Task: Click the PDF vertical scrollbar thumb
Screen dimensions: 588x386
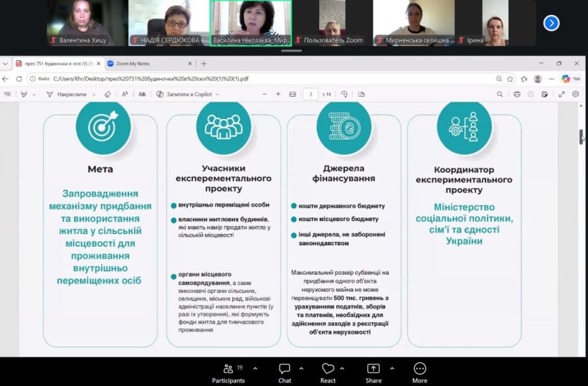Action: [x=582, y=136]
